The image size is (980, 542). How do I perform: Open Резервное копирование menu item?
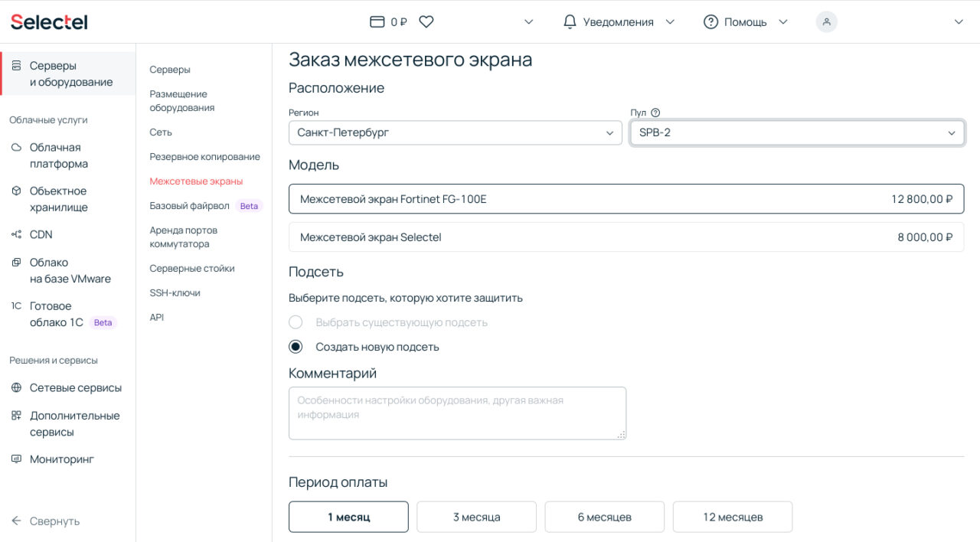[205, 157]
